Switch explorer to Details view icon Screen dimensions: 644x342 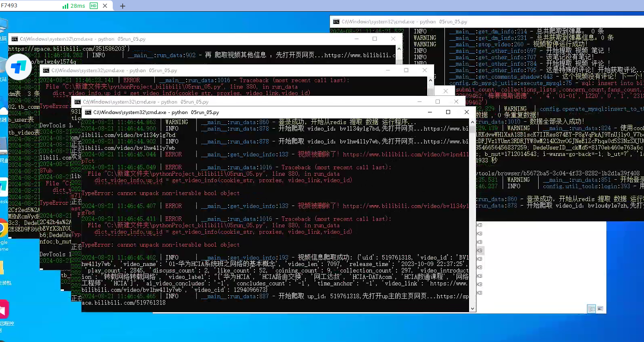pyautogui.click(x=592, y=309)
